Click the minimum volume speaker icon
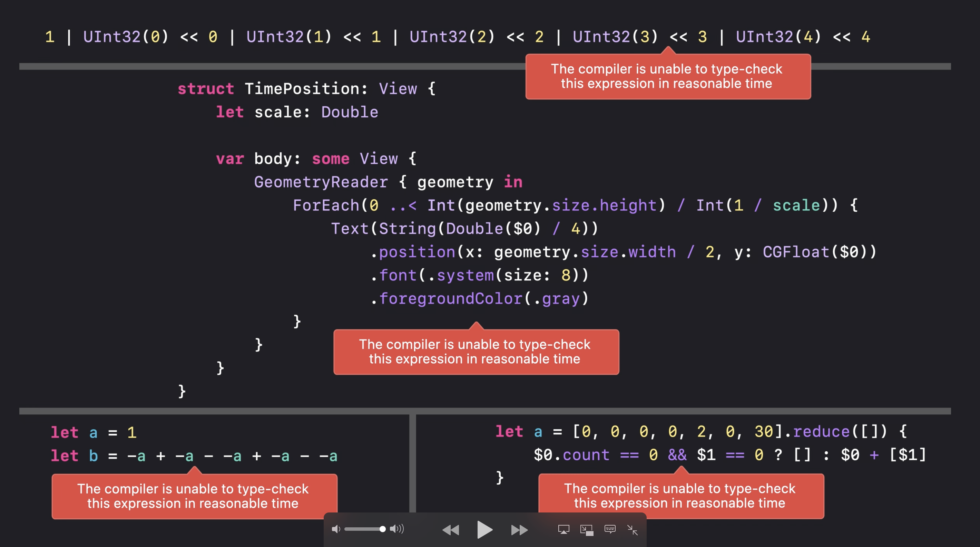Screen dimensions: 980x547 click(335, 529)
